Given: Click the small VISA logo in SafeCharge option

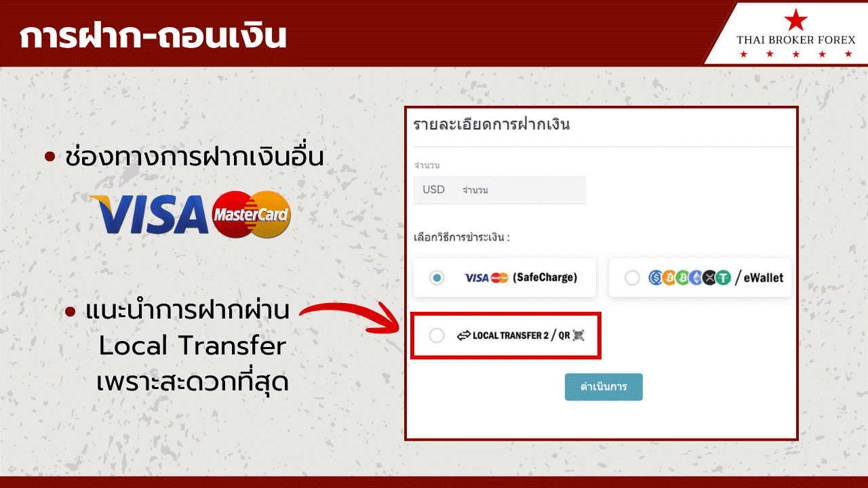Looking at the screenshot, I should (x=477, y=278).
